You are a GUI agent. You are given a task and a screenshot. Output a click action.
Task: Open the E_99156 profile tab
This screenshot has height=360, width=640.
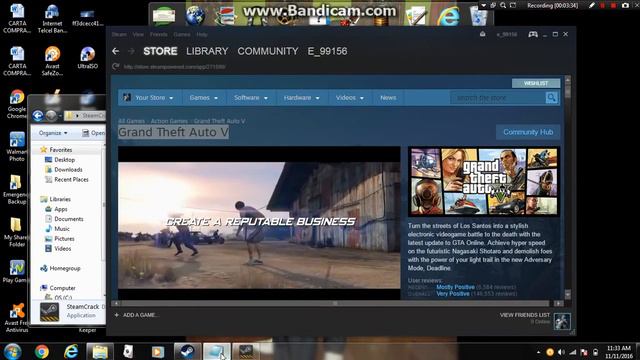[327, 51]
